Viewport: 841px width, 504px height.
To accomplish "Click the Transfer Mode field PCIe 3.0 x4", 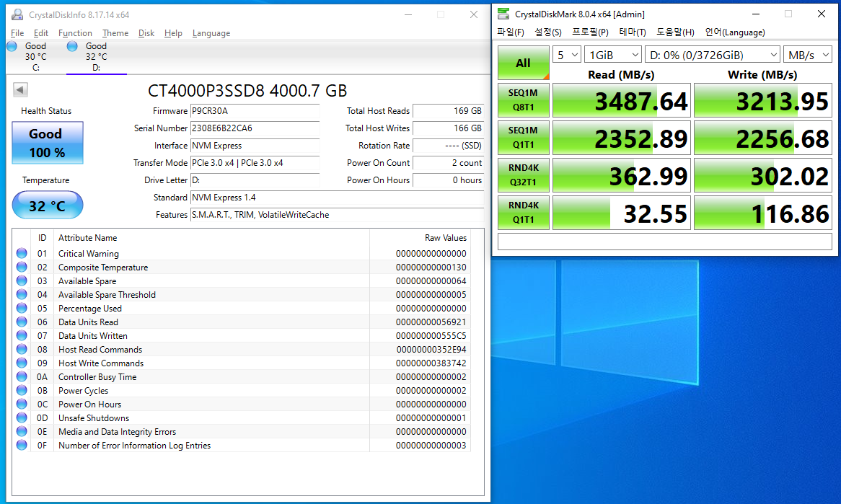I will point(255,163).
